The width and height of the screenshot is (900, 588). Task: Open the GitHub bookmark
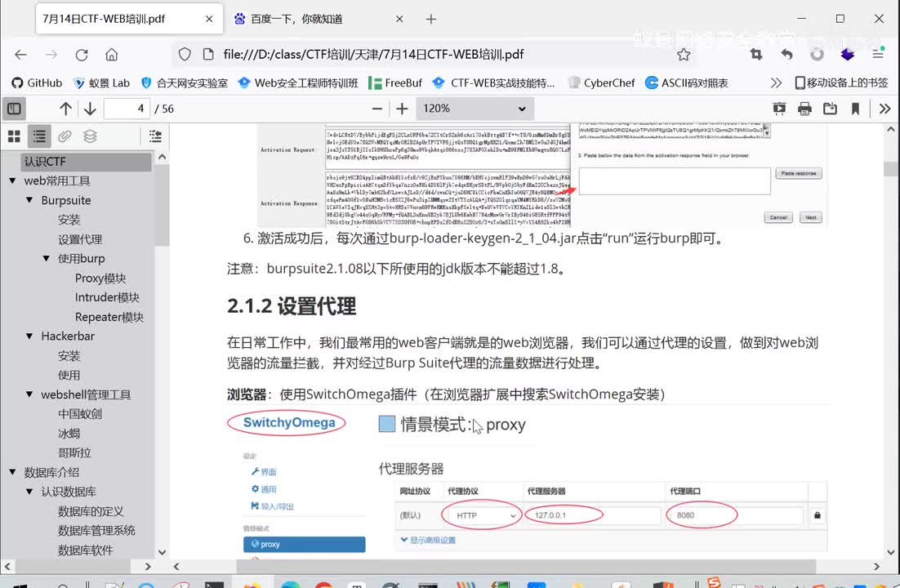pyautogui.click(x=37, y=82)
